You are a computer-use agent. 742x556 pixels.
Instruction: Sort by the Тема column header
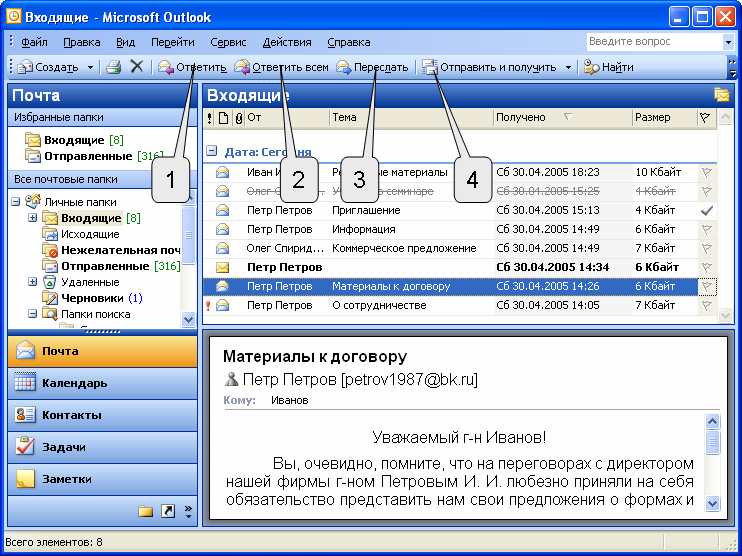411,117
